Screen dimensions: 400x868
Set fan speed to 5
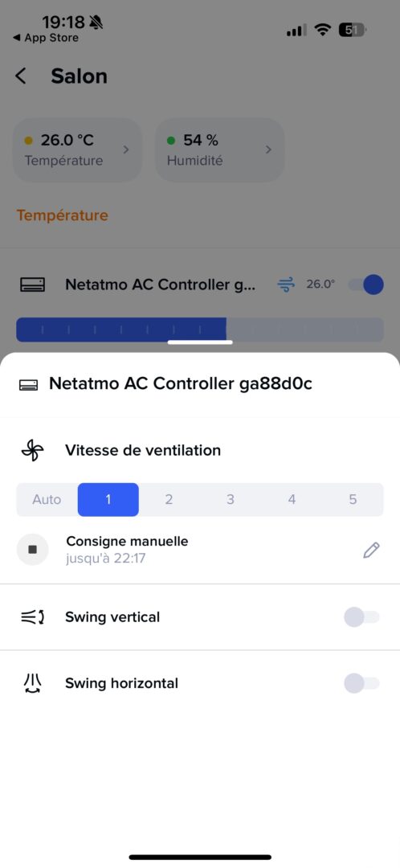point(353,499)
